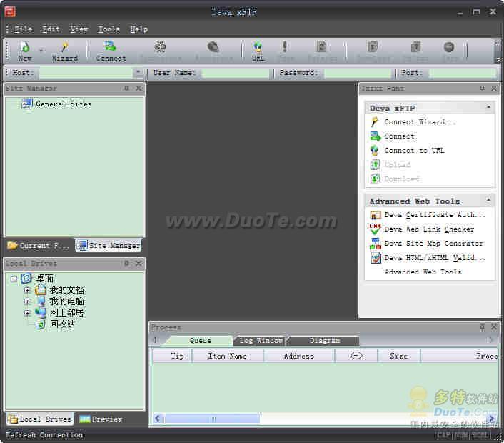Select the 我的电脑 node
The image size is (504, 443).
[x=67, y=302]
